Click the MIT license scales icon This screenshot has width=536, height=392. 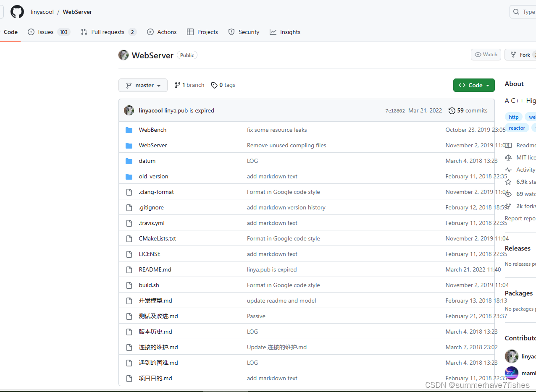(x=508, y=157)
